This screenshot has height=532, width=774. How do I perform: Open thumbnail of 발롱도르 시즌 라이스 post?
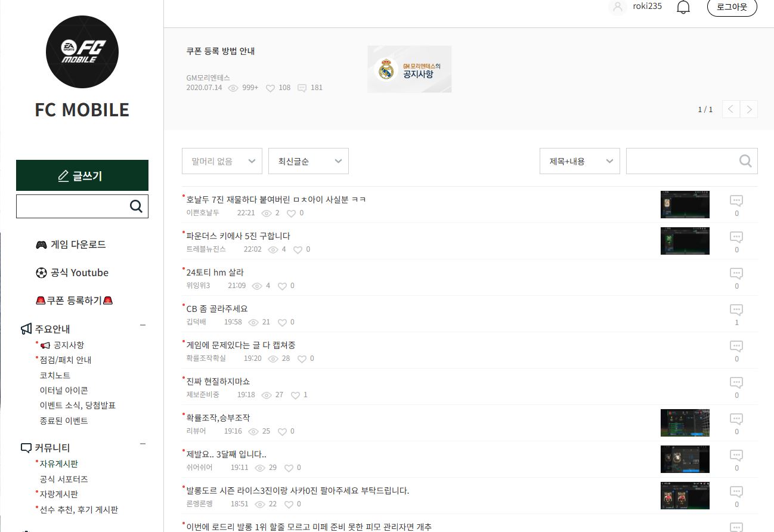[x=685, y=496]
